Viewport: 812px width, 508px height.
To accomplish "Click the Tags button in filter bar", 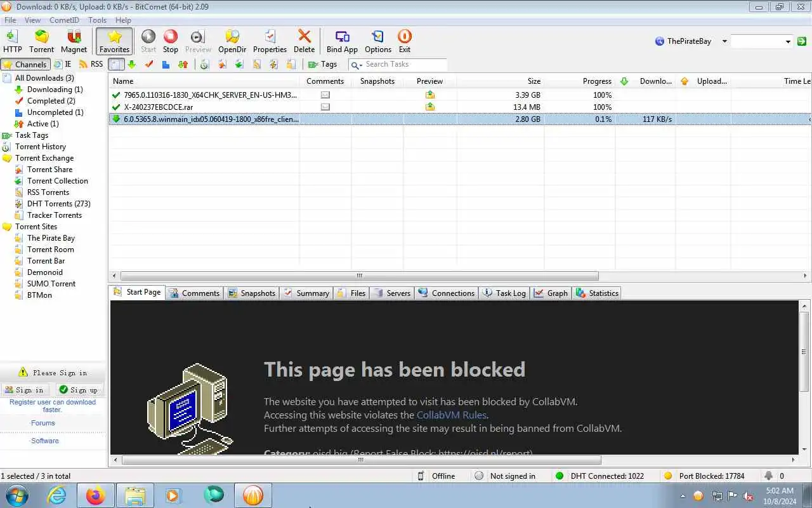I will point(323,64).
